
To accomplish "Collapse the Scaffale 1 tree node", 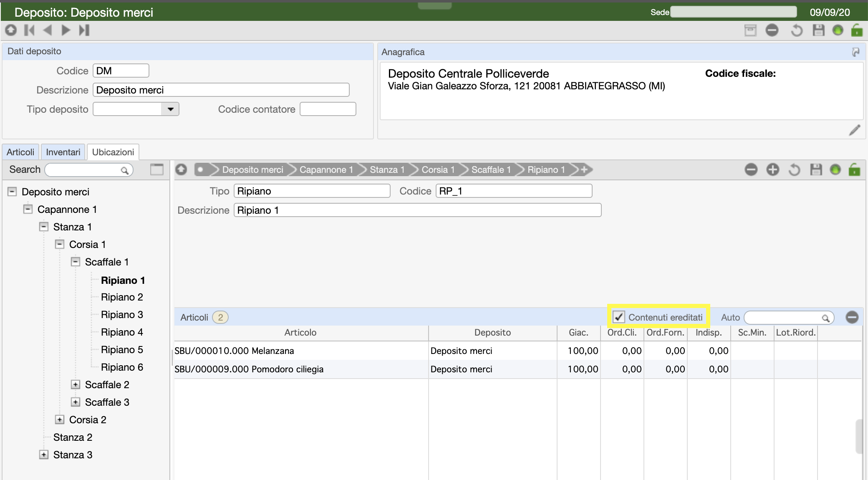I will point(76,262).
